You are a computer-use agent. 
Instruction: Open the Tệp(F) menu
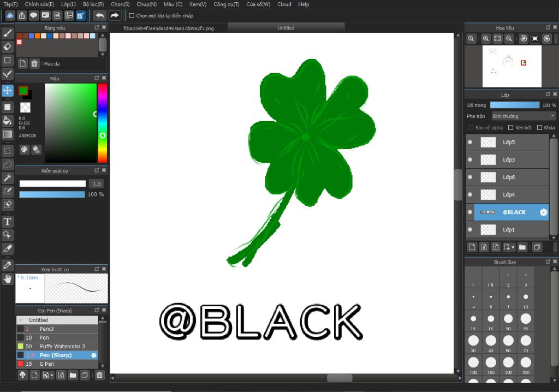coord(11,4)
